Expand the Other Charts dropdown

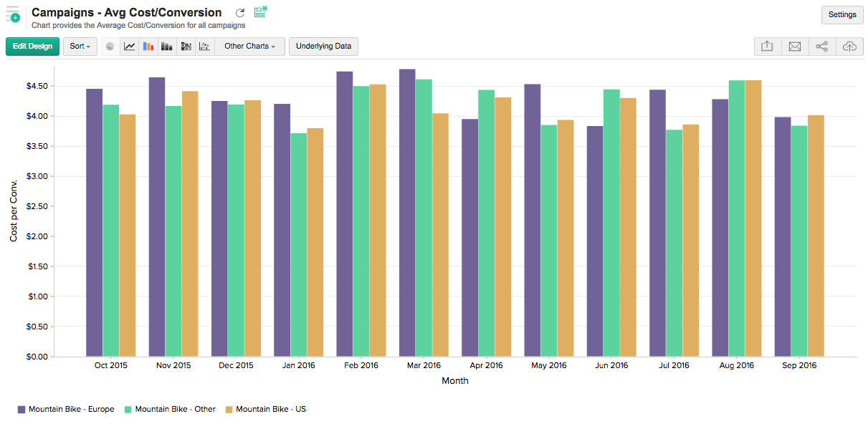(249, 47)
